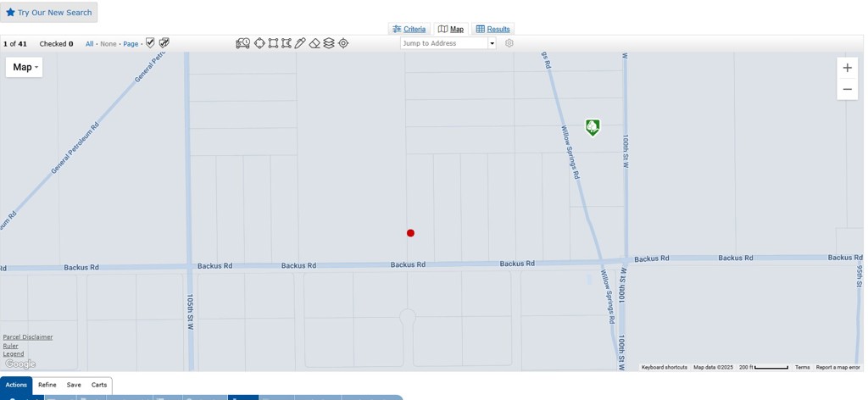Expand the Jump to Address dropdown arrow

492,43
